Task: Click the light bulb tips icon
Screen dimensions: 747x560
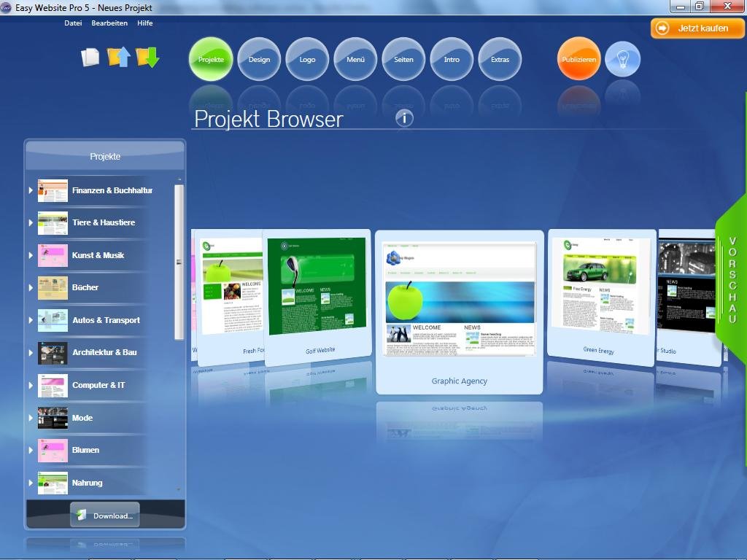Action: tap(622, 59)
